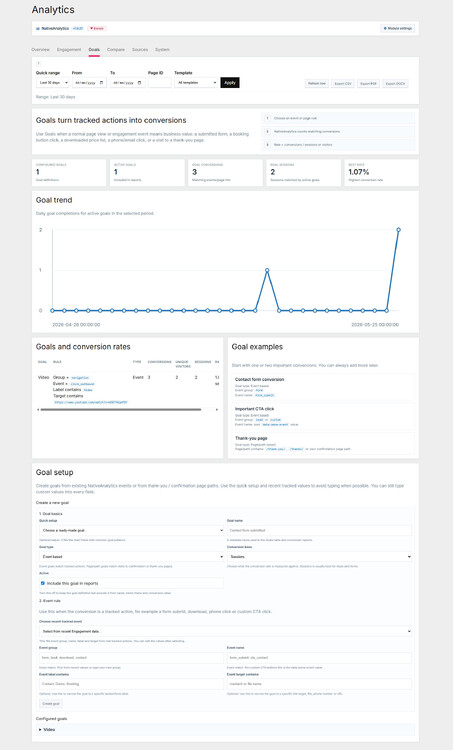
Task: Click the Goal name input field
Action: coord(320,530)
